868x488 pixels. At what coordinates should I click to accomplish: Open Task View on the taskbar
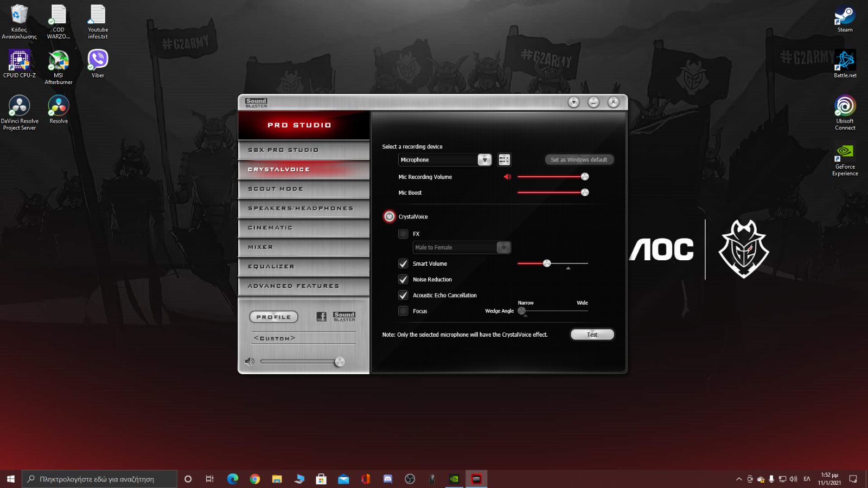tap(209, 479)
